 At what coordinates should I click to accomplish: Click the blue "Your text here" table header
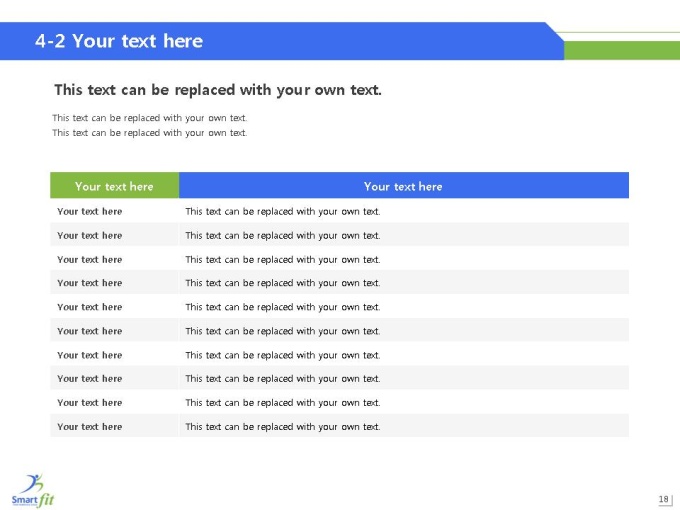click(x=404, y=186)
